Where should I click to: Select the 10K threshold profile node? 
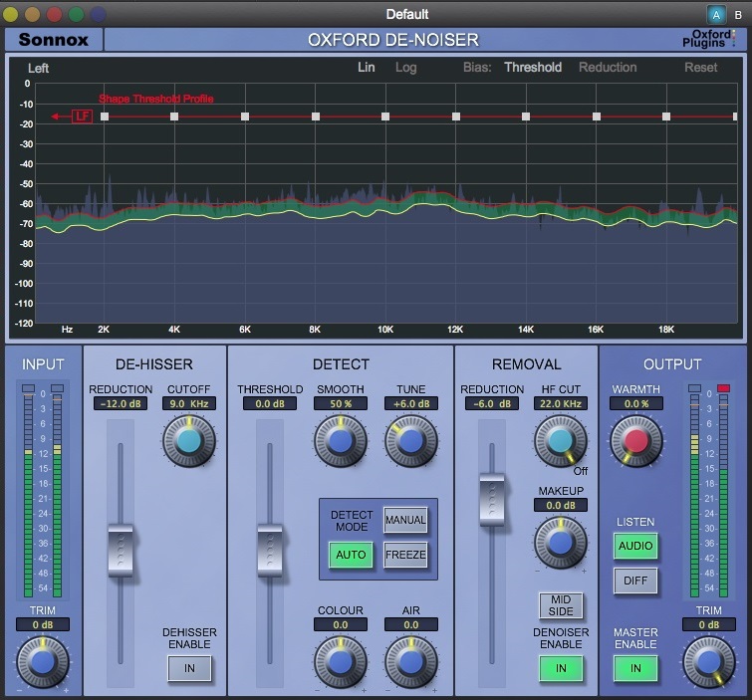click(x=385, y=117)
